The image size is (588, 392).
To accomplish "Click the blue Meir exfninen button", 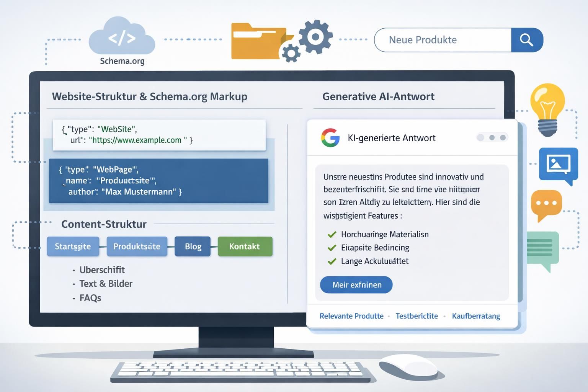I will point(356,285).
